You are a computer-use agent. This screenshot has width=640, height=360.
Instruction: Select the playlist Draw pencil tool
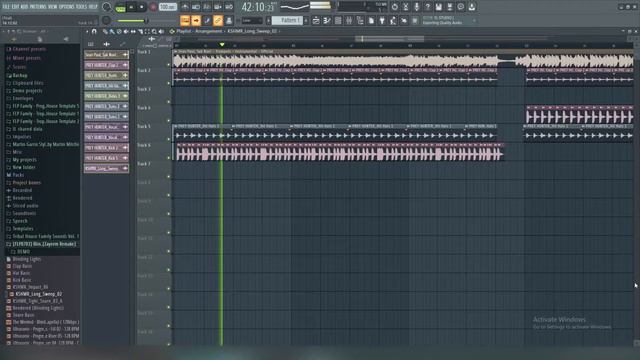(105, 31)
